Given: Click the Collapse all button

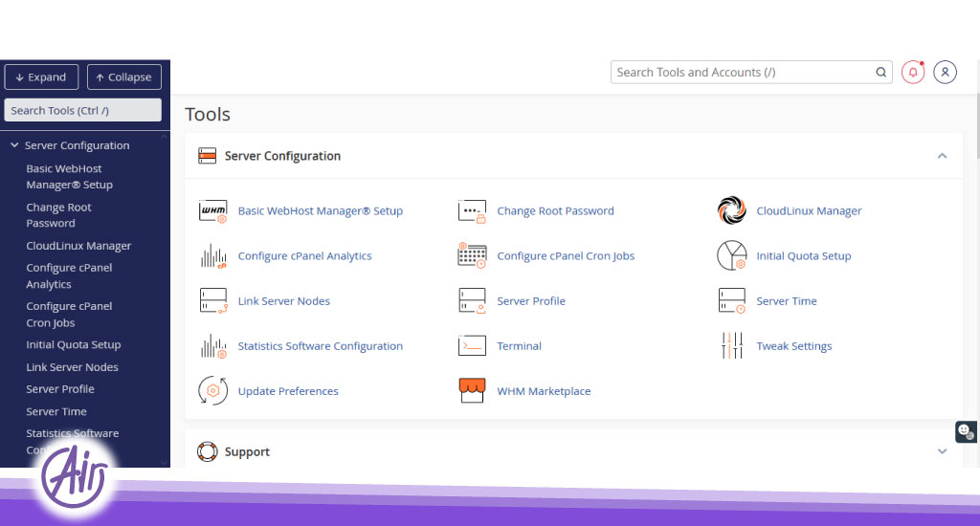Looking at the screenshot, I should click(123, 77).
